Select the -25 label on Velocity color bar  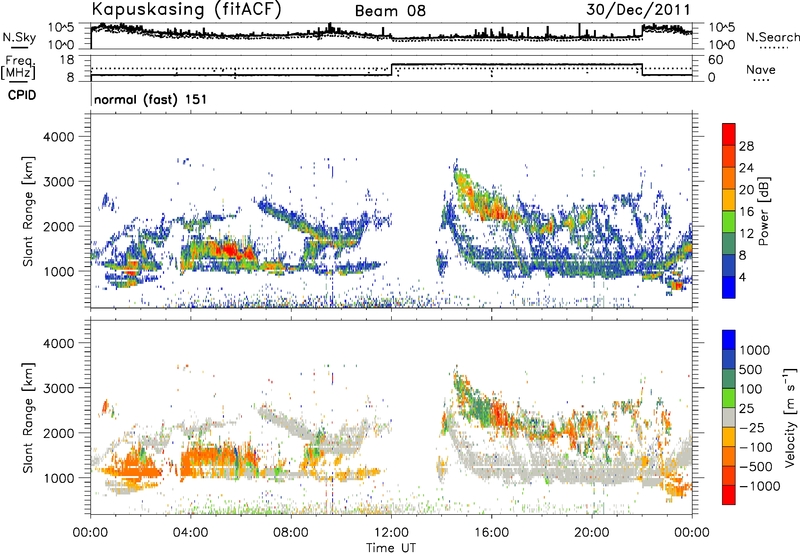pos(752,428)
